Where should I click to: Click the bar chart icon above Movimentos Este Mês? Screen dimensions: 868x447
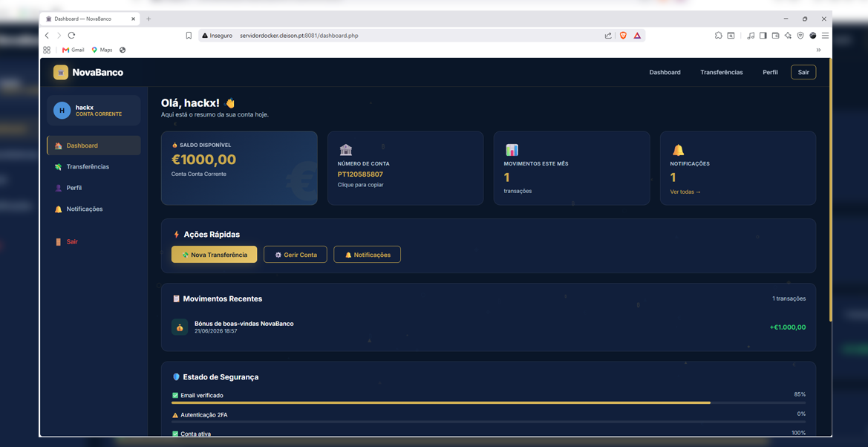pyautogui.click(x=512, y=149)
